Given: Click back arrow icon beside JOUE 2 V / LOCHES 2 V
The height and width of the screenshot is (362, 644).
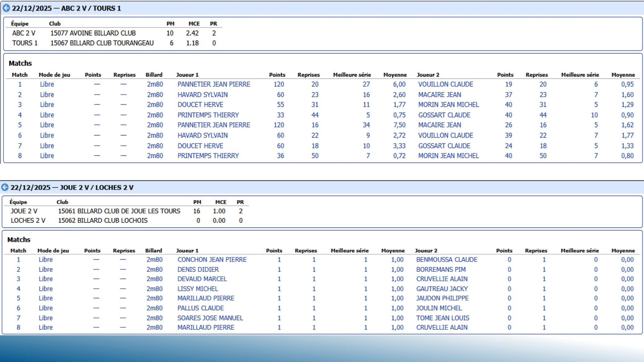Looking at the screenshot, I should [x=5, y=187].
